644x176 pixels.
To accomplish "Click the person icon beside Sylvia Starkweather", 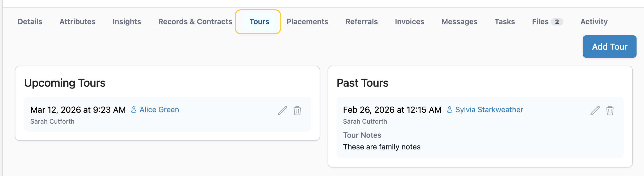I will tap(449, 110).
